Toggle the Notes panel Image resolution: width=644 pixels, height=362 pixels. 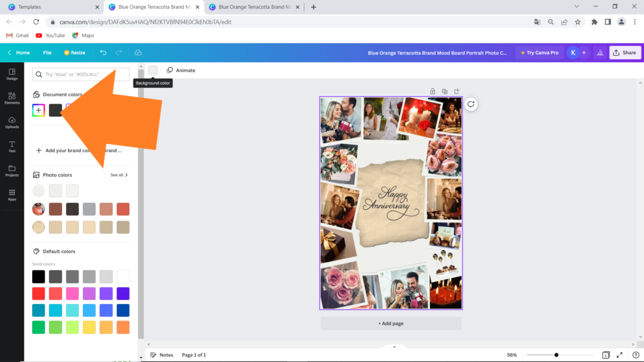pos(162,355)
